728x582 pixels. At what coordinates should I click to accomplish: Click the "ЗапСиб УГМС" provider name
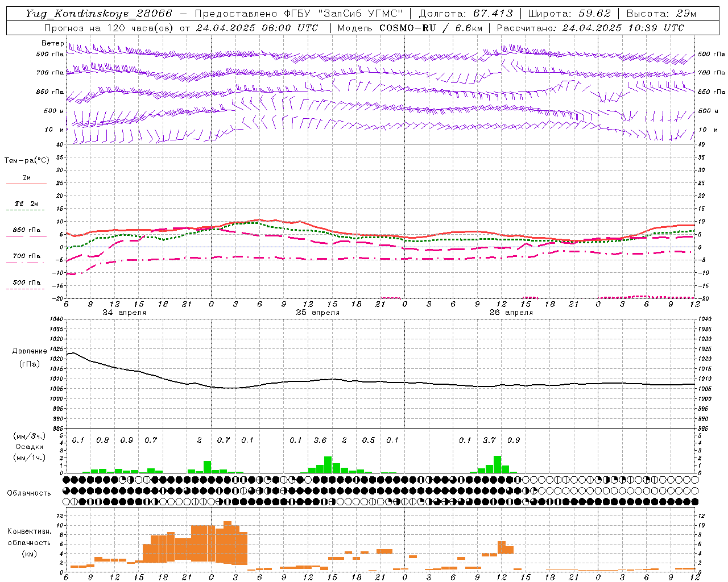pos(361,14)
